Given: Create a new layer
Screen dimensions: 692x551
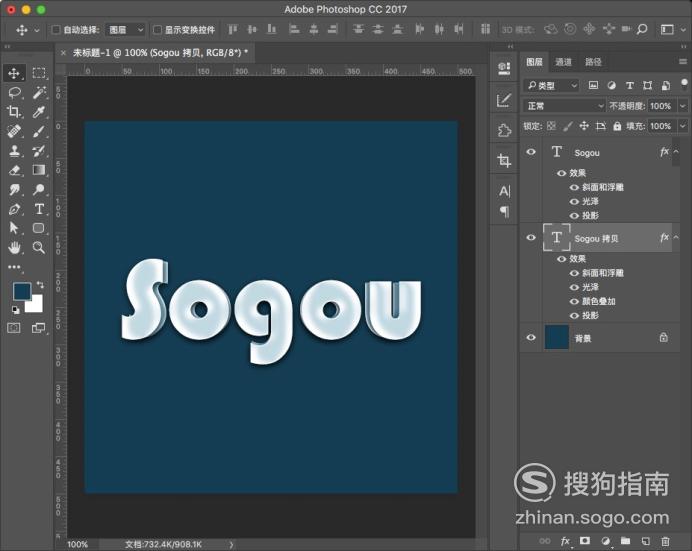Looking at the screenshot, I should (646, 541).
